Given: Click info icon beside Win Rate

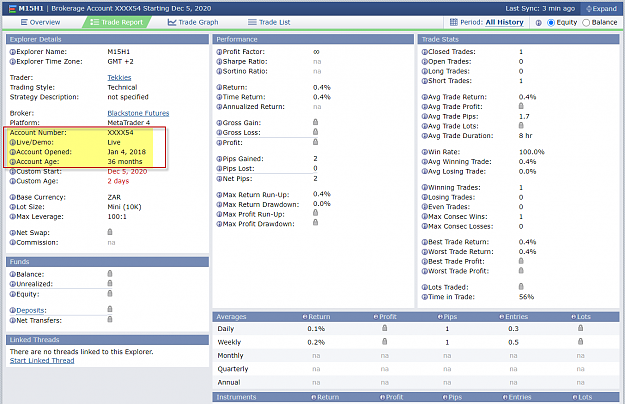Looking at the screenshot, I should pyautogui.click(x=425, y=152).
